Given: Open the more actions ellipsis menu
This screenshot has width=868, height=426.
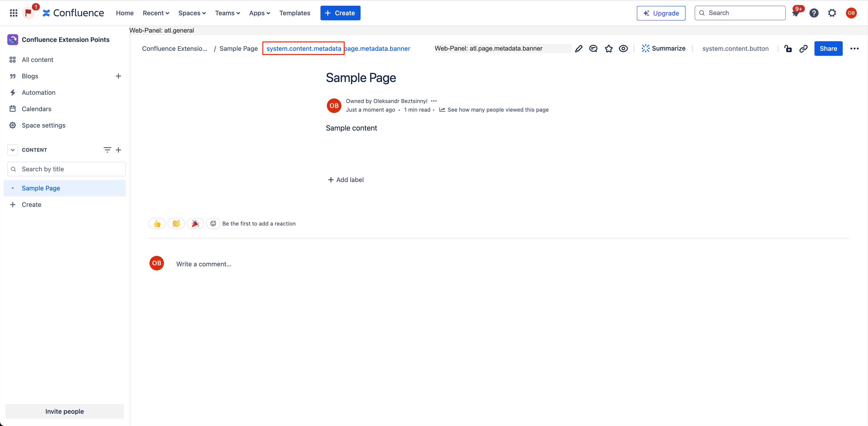Looking at the screenshot, I should (x=855, y=49).
